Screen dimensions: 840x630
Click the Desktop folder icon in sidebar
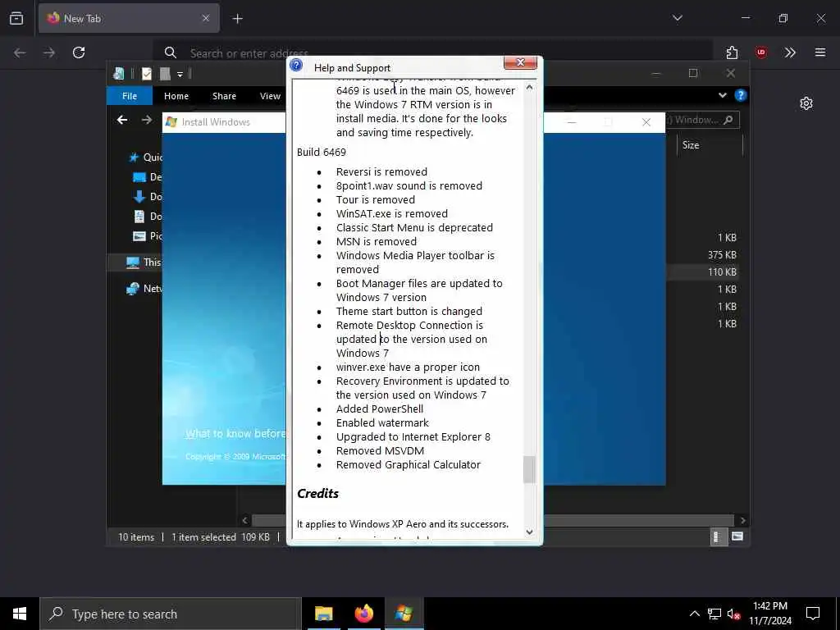(139, 177)
